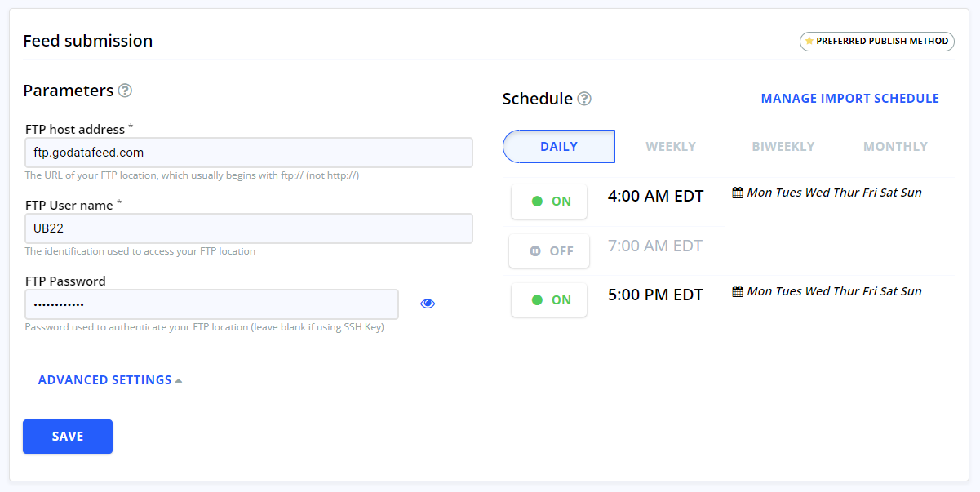The height and width of the screenshot is (492, 980).
Task: Select the Daily schedule tab
Action: coord(559,147)
